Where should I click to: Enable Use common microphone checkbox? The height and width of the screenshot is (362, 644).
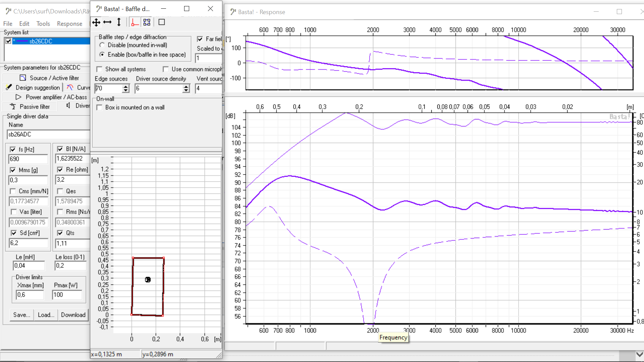click(166, 69)
